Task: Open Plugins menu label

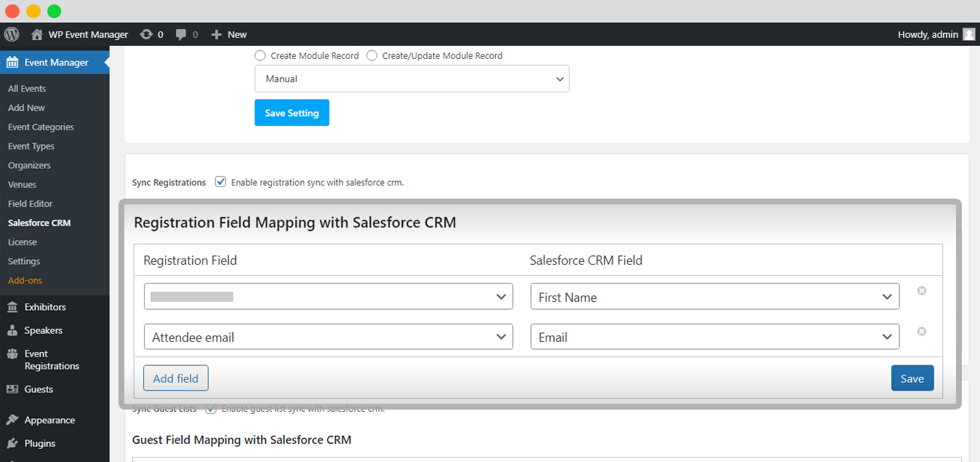Action: [40, 443]
